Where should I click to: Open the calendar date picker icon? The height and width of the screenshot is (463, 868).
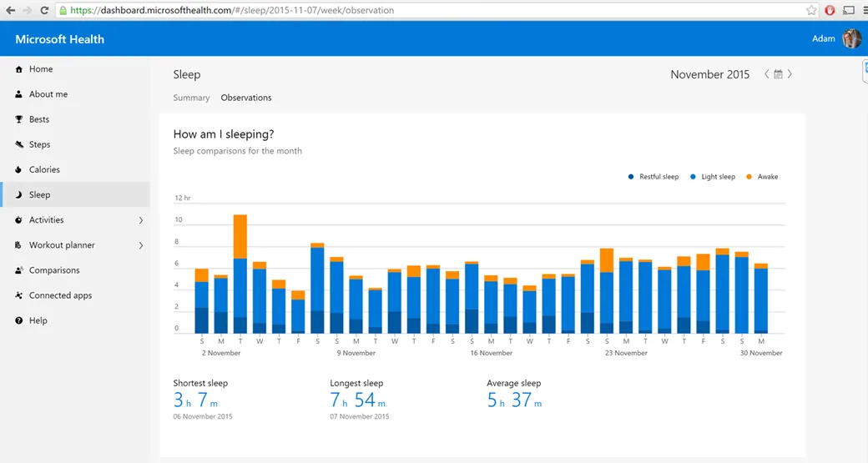pyautogui.click(x=779, y=74)
